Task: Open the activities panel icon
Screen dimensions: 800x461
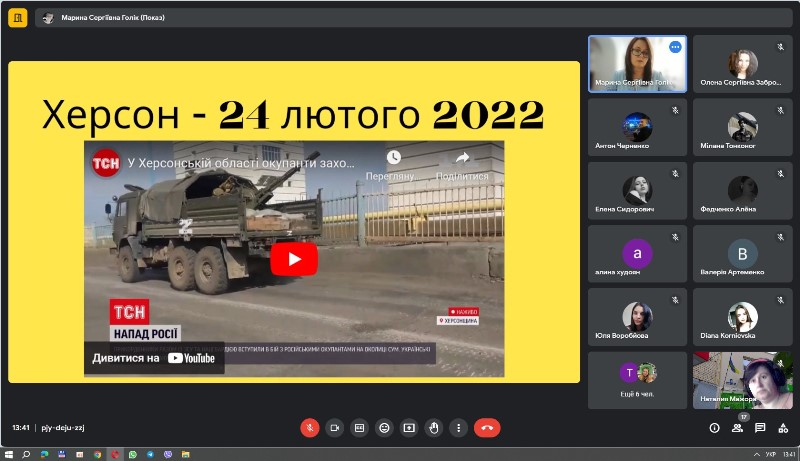Action: click(x=783, y=428)
